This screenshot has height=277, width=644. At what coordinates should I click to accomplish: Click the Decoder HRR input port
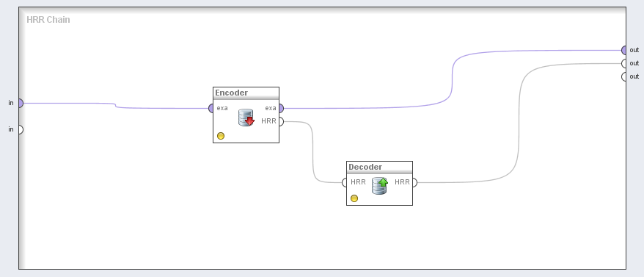click(x=344, y=182)
